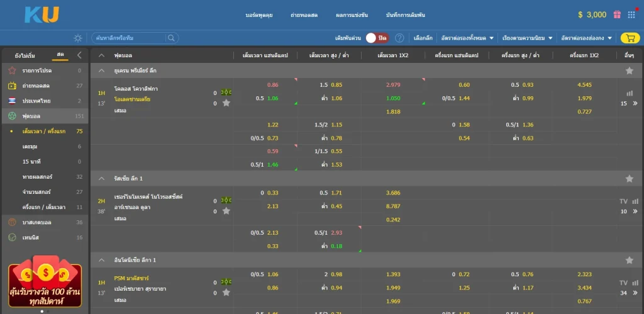Open TV stream for Chernomorets match

coord(623,201)
